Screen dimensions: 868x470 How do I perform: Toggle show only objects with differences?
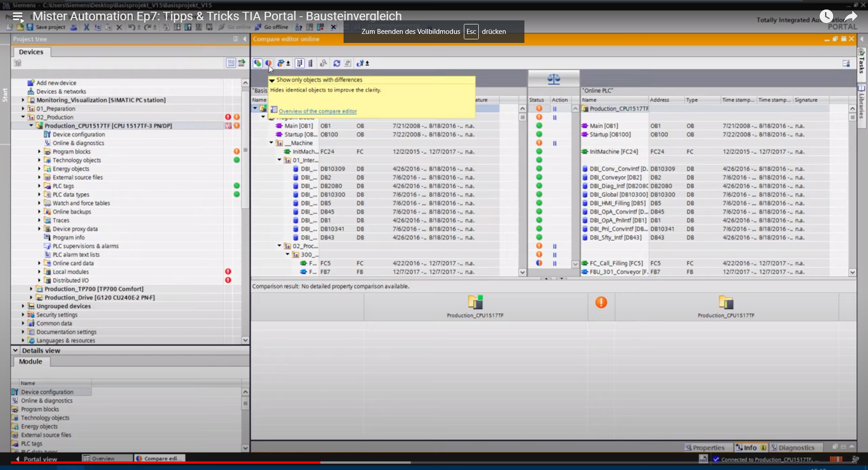[269, 63]
